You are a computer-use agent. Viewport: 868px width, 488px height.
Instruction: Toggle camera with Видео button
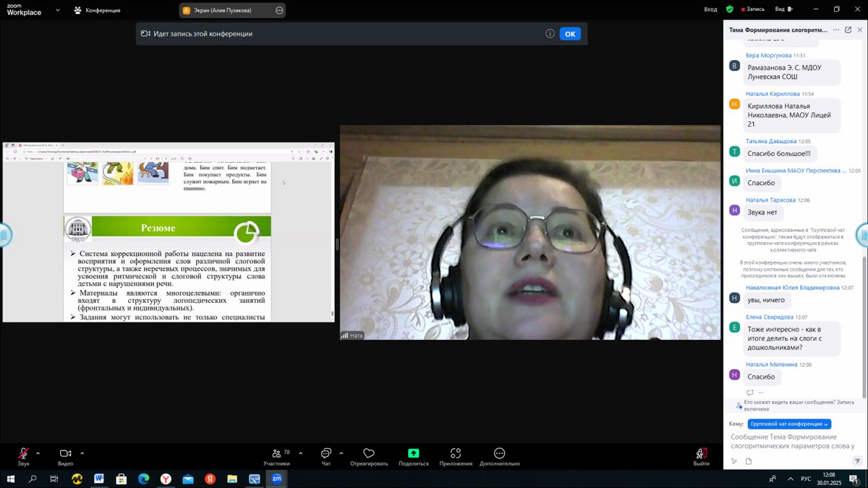[65, 456]
